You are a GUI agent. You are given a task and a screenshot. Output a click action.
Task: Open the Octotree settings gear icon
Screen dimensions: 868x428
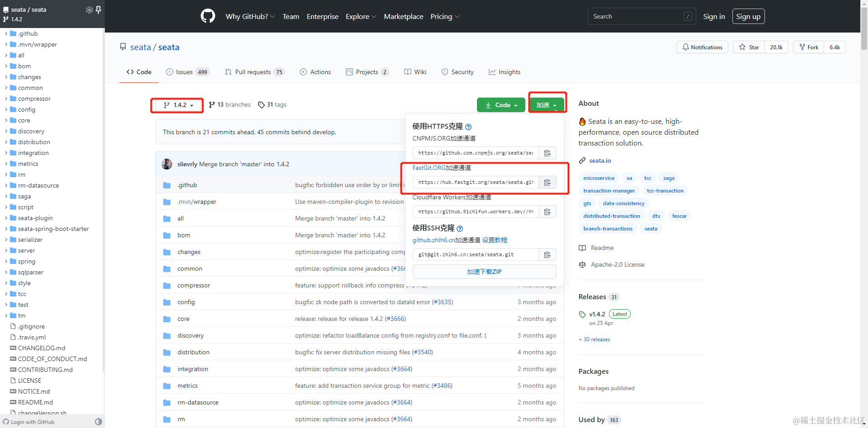[x=89, y=9]
